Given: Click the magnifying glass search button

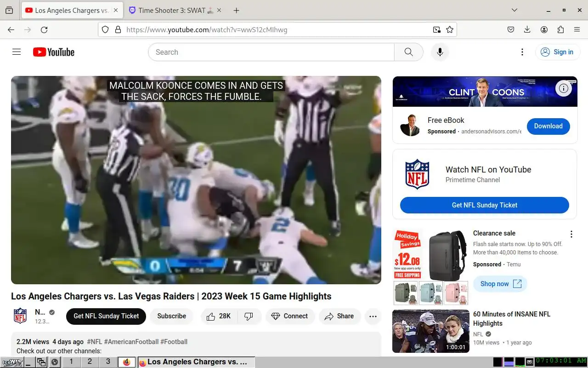Looking at the screenshot, I should (x=408, y=52).
